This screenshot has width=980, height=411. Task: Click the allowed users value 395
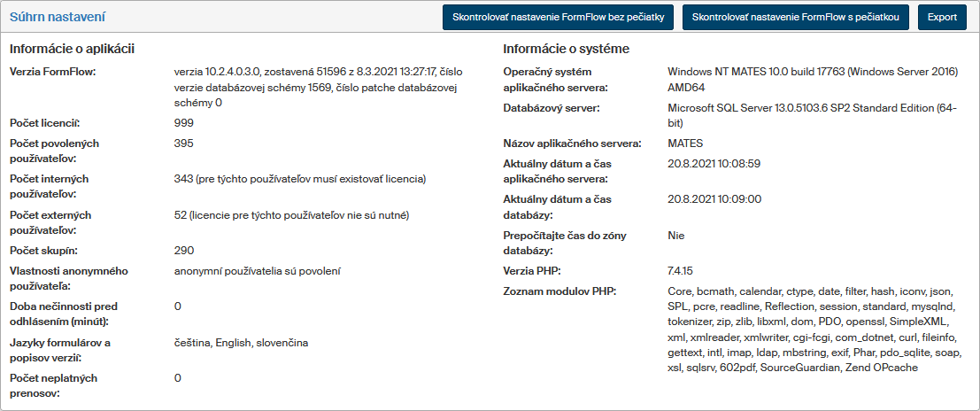[x=184, y=143]
